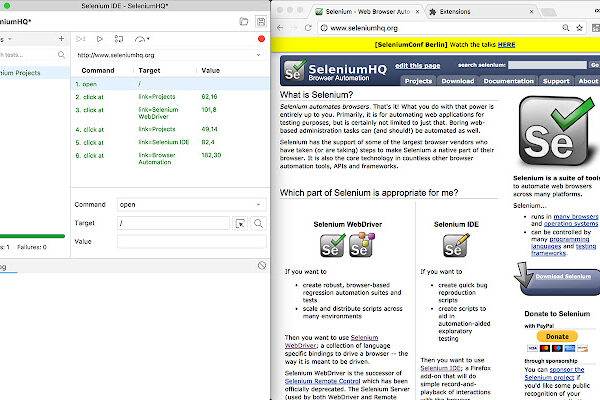Add new test plus icon

[x=61, y=39]
